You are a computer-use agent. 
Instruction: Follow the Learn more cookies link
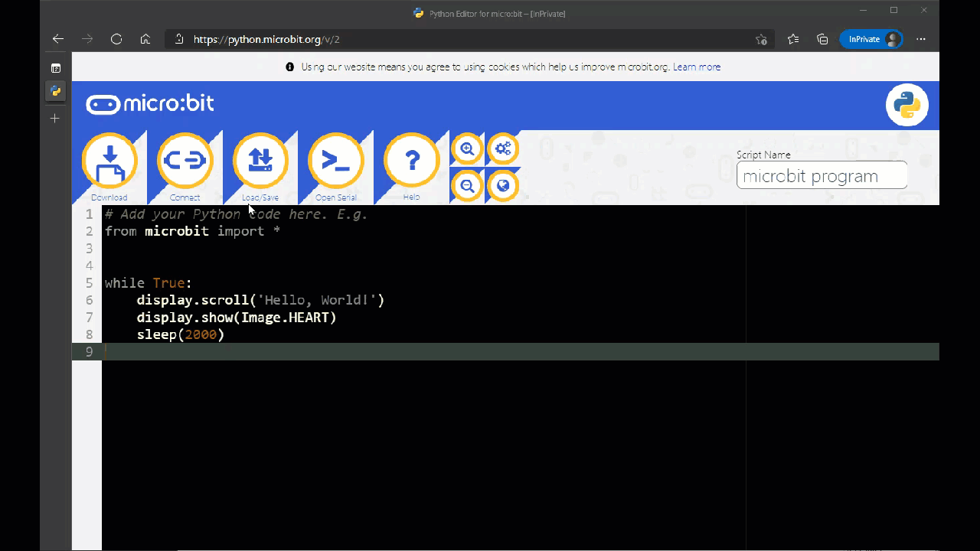tap(697, 67)
